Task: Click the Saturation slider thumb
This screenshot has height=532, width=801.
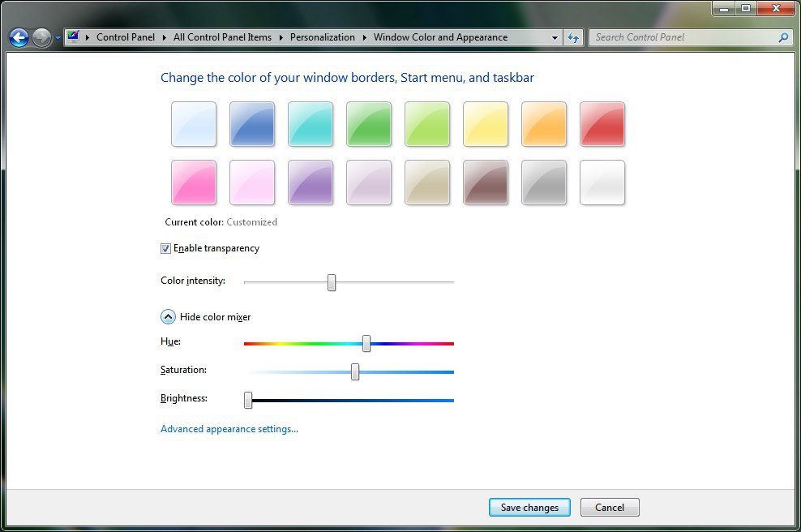Action: coord(355,371)
